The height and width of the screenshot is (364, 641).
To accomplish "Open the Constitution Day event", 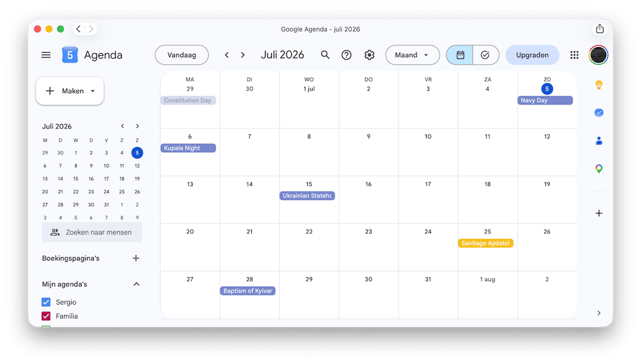I will click(x=188, y=101).
